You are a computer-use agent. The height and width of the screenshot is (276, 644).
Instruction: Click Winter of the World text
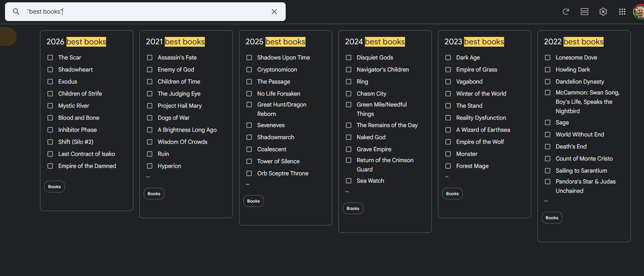[x=481, y=94]
